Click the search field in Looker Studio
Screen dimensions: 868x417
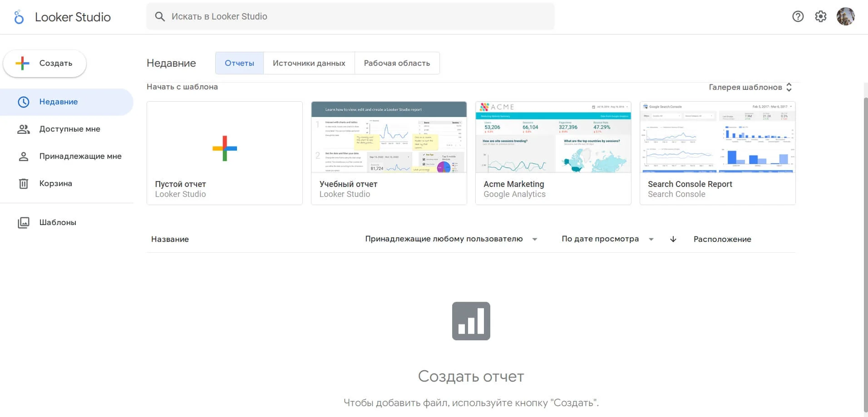pyautogui.click(x=350, y=17)
